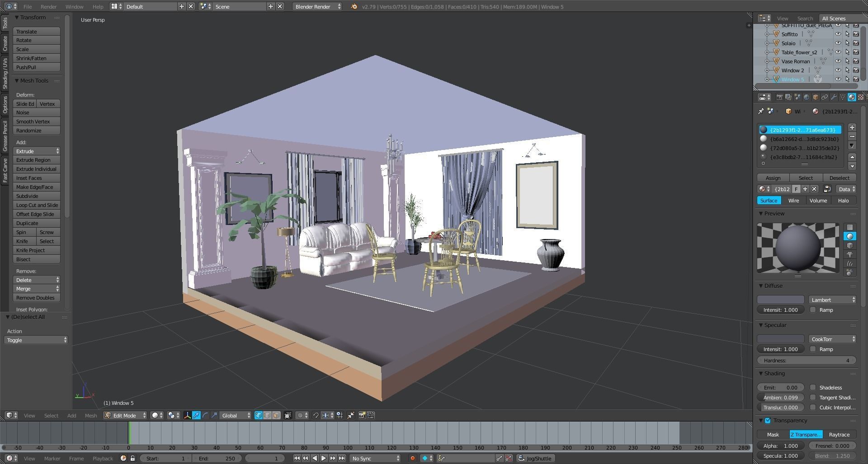Toggle limit selection to visible icon

[x=288, y=415]
